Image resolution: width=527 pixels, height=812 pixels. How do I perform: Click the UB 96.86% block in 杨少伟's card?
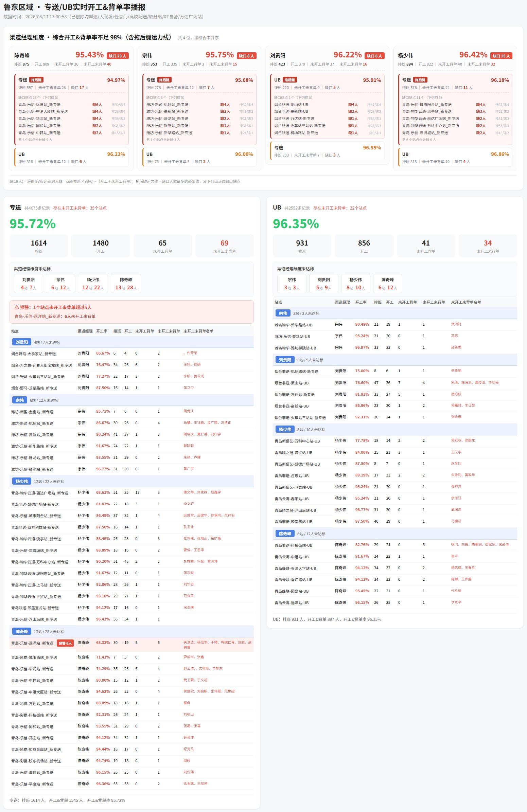(x=455, y=157)
